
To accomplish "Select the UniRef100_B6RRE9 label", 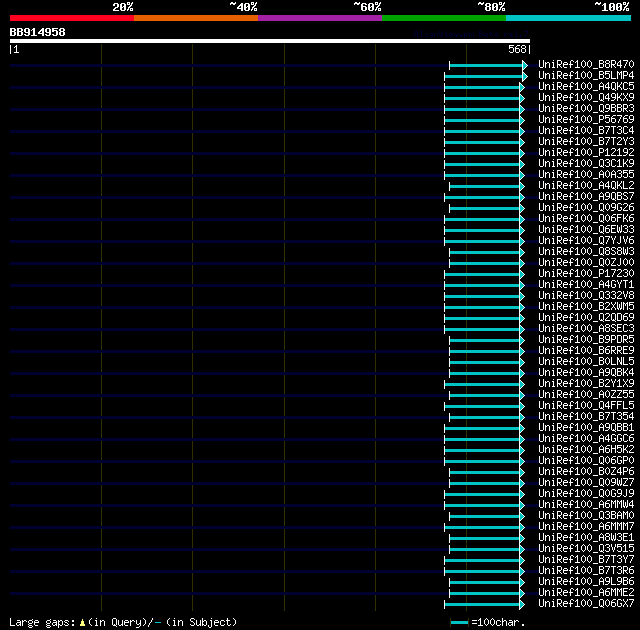I will [x=586, y=351].
